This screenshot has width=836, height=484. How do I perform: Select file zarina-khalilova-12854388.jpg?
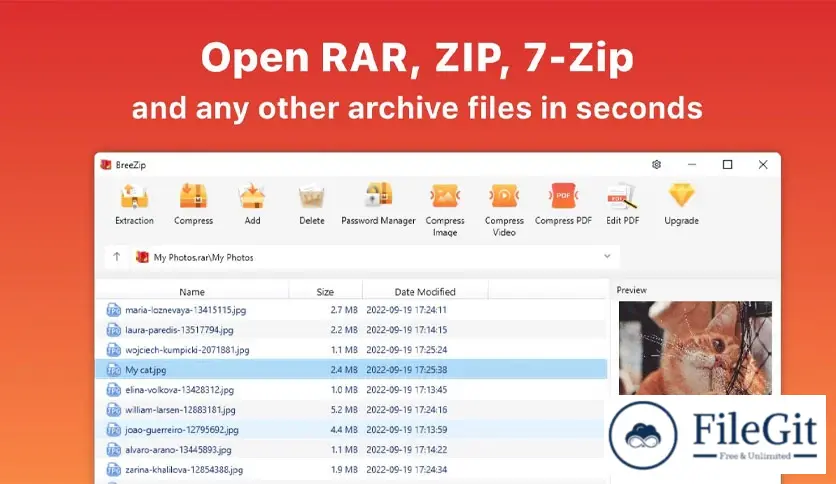pyautogui.click(x=184, y=470)
